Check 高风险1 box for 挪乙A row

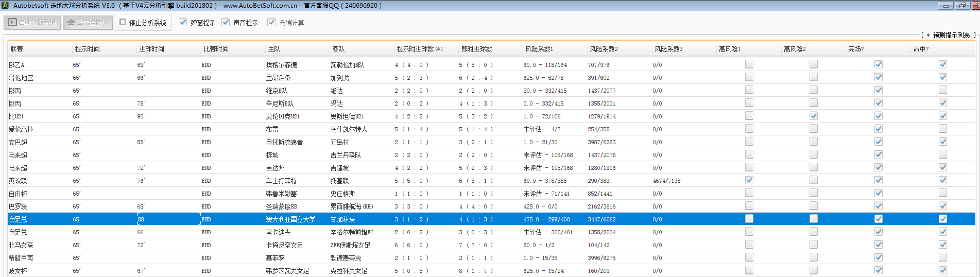pyautogui.click(x=749, y=64)
